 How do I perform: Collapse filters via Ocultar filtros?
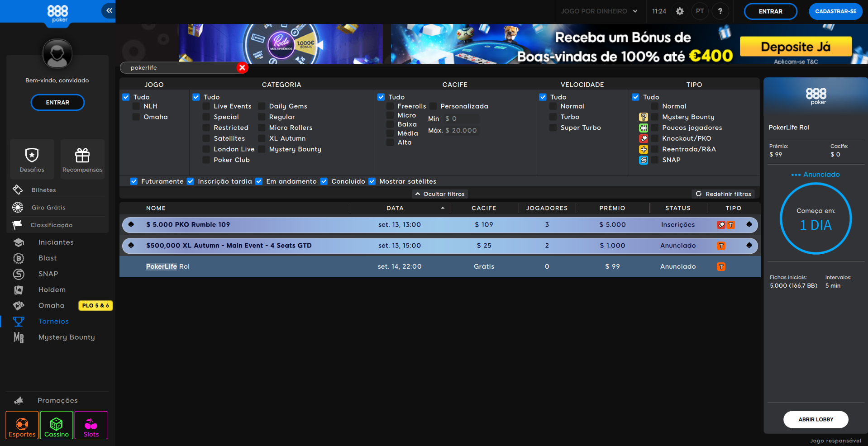[440, 194]
